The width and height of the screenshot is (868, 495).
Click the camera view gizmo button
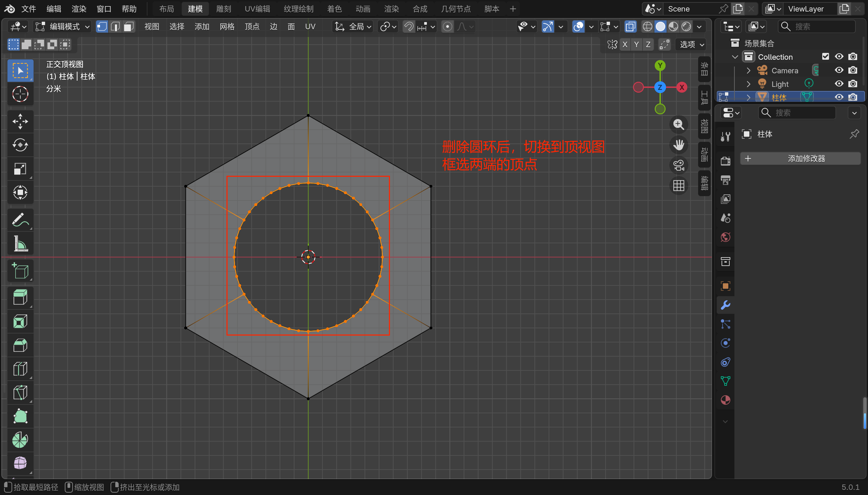tap(678, 166)
